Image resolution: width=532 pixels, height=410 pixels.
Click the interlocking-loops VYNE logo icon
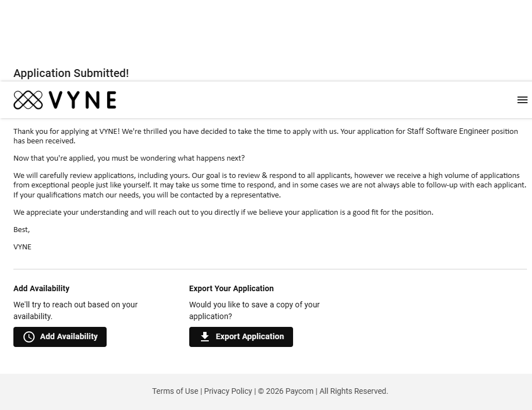click(28, 100)
